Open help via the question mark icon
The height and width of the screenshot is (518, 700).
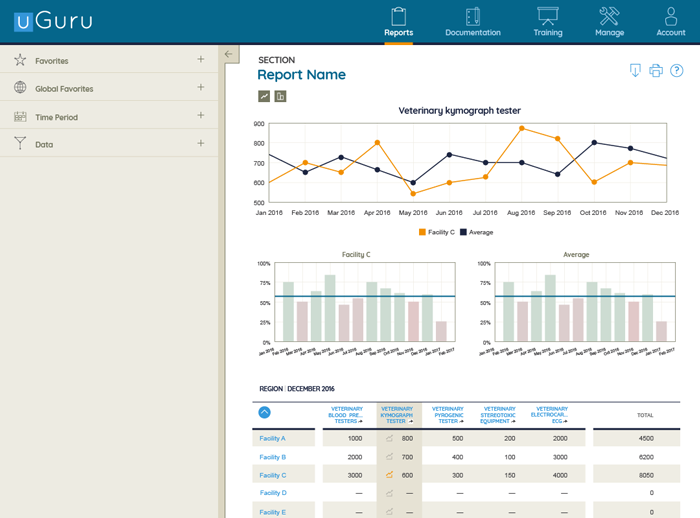click(x=677, y=71)
